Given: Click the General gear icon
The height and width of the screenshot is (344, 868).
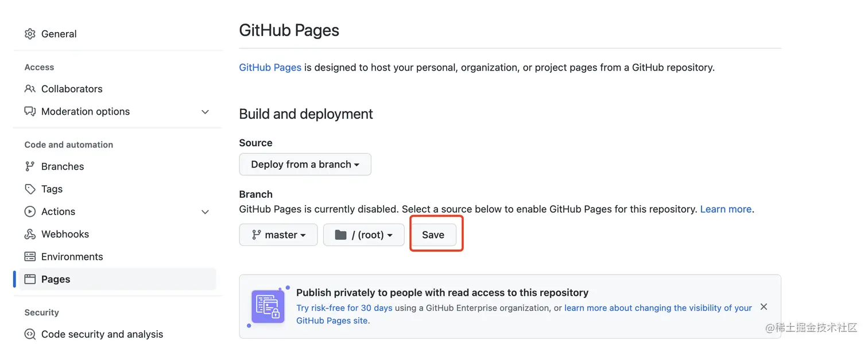Looking at the screenshot, I should coord(30,34).
